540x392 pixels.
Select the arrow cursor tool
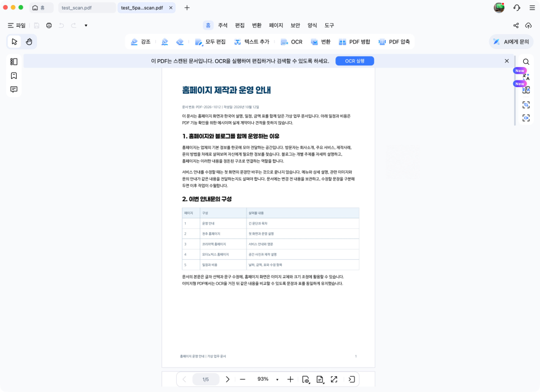[x=14, y=42]
